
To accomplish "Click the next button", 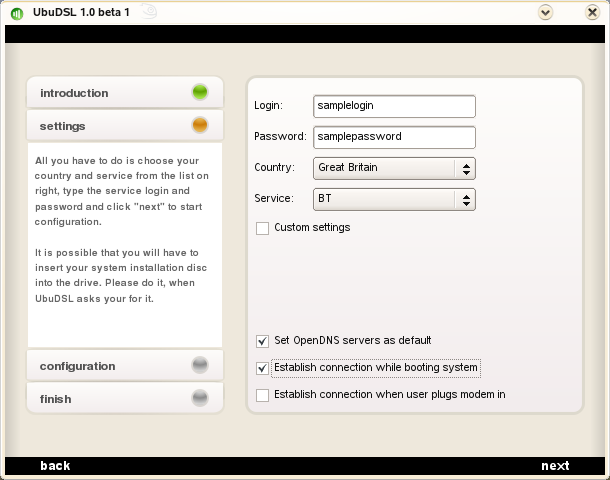I will pyautogui.click(x=555, y=466).
